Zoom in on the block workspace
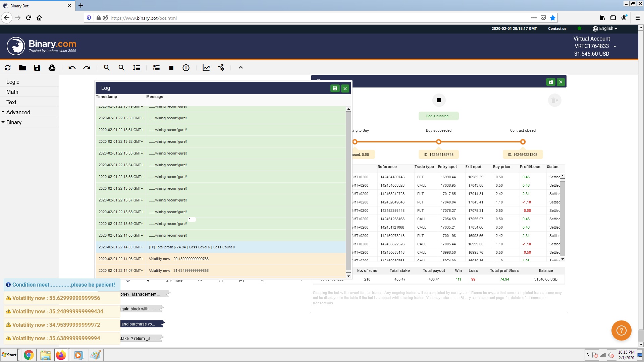Viewport: 644px width, 362px height. coord(107,68)
